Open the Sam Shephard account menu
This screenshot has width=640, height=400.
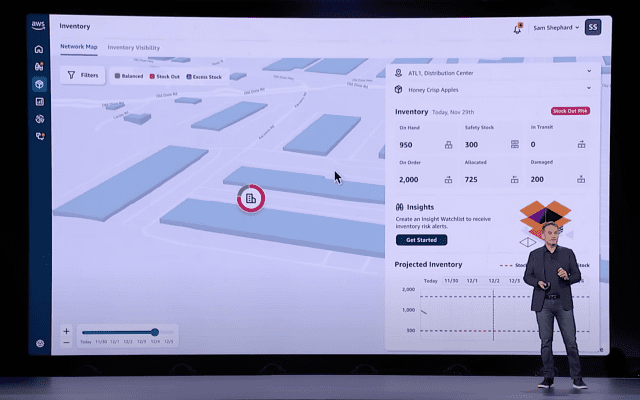click(x=555, y=28)
